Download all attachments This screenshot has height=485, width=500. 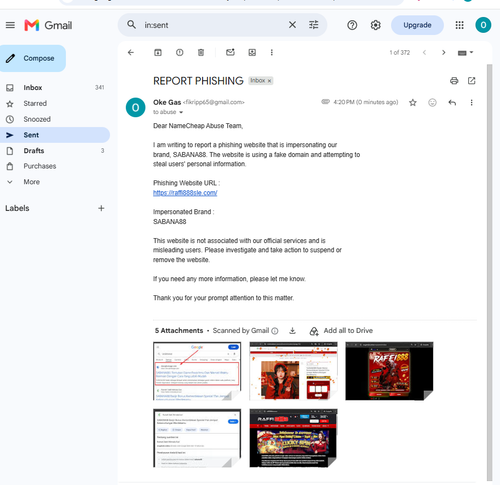tap(292, 331)
